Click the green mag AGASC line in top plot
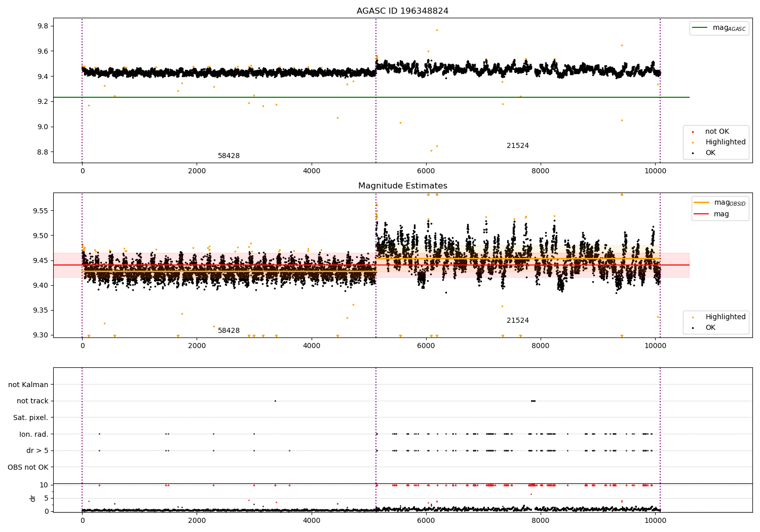The image size is (760, 532). 371,97
